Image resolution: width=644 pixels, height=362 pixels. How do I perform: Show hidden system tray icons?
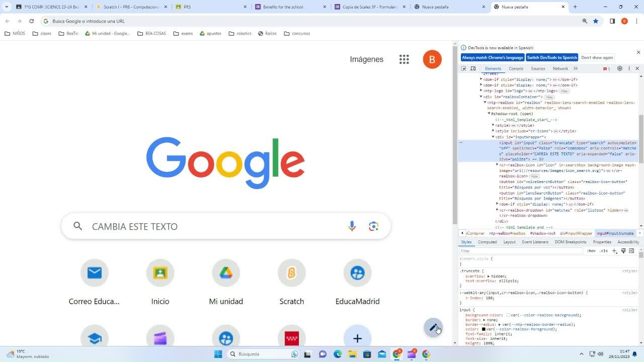582,354
